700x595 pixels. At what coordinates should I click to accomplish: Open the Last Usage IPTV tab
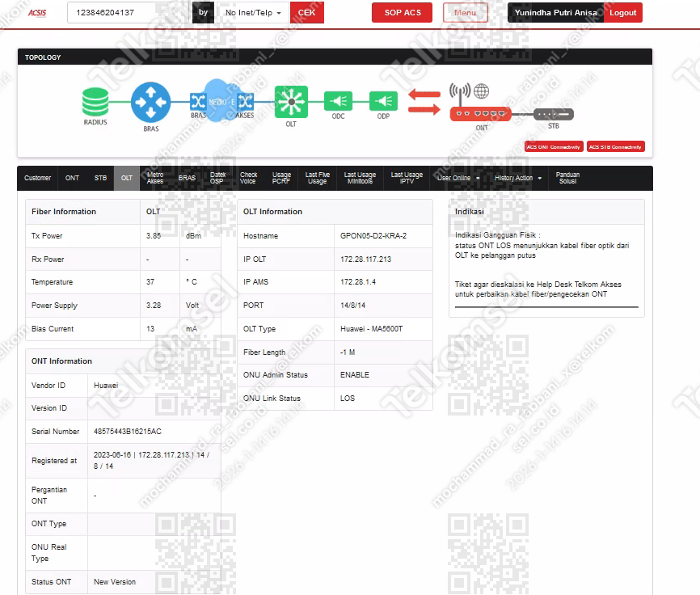[x=407, y=178]
